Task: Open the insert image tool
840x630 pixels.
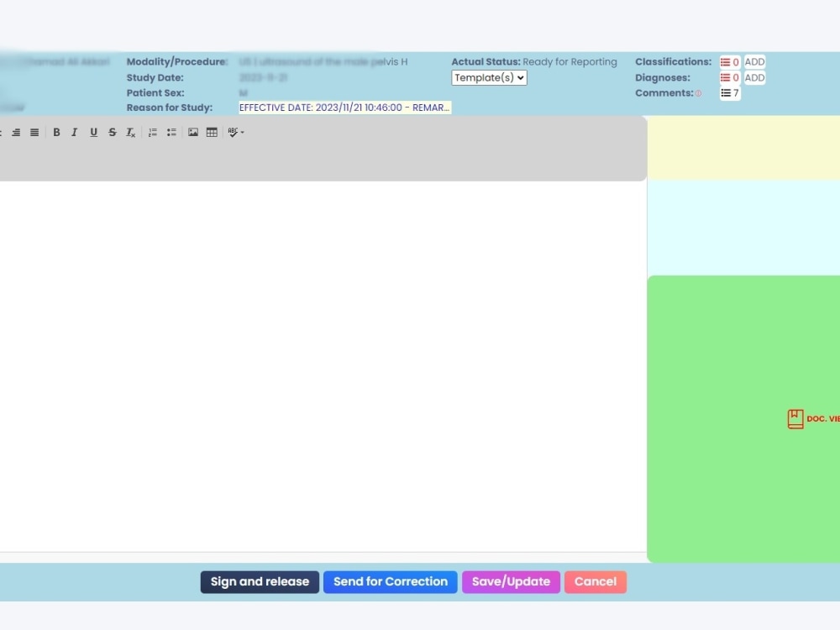Action: (192, 132)
